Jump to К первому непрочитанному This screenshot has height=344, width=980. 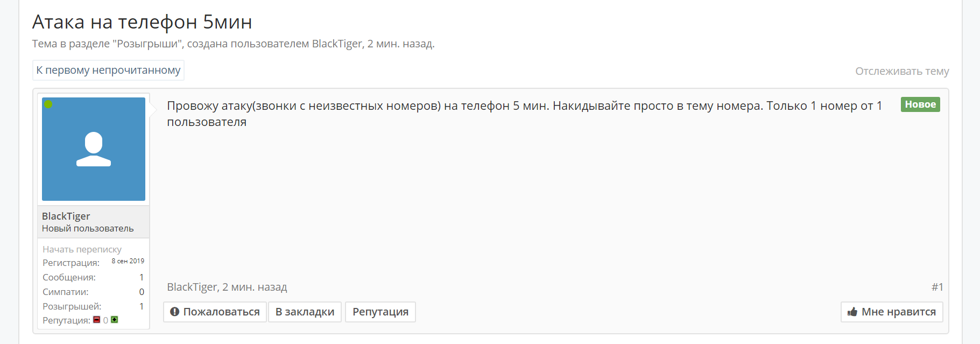coord(108,71)
